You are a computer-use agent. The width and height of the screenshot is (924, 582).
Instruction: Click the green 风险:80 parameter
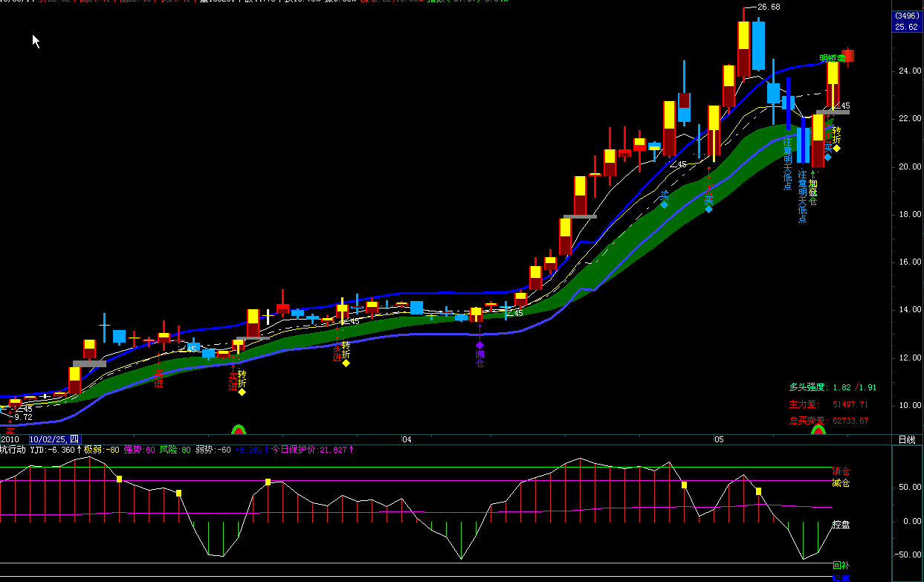175,450
